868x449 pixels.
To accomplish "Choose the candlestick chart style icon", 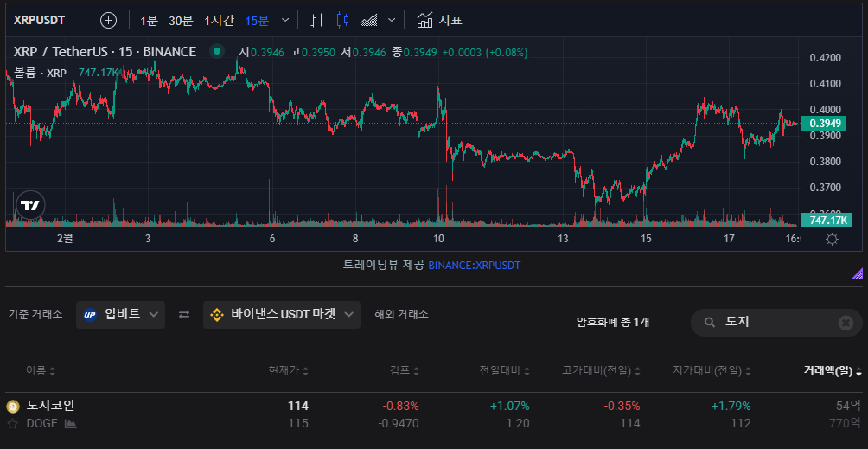I will [342, 21].
